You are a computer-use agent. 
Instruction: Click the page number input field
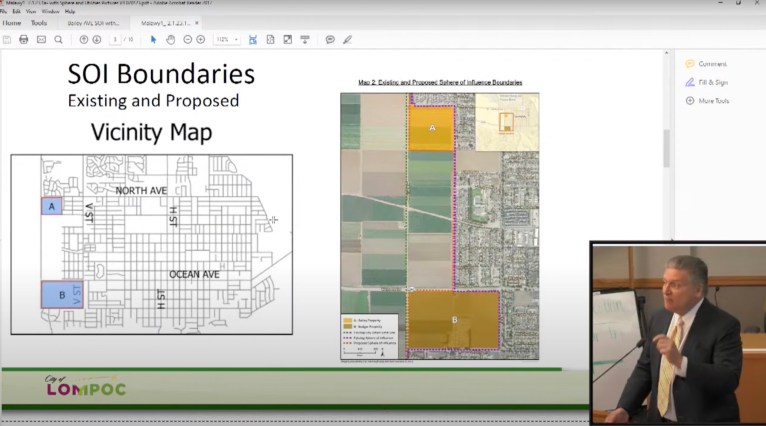[116, 39]
